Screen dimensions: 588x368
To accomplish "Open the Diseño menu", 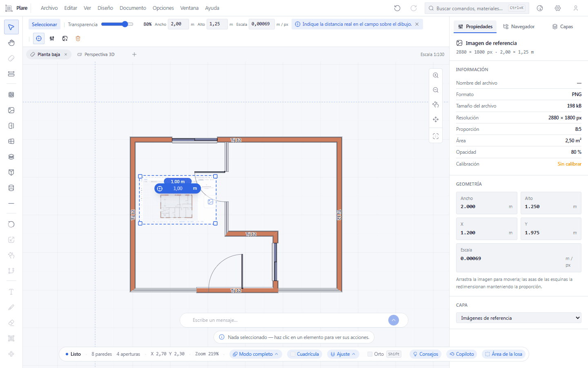I will [105, 8].
